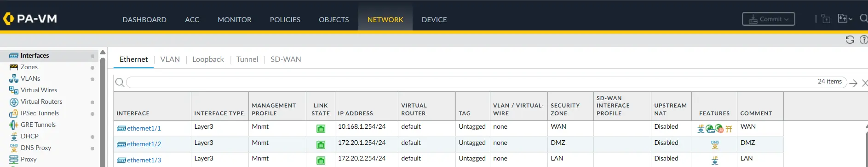Screen dimensions: 868x167
Task: Open Virtual Wires in the sidebar
Action: coord(39,90)
